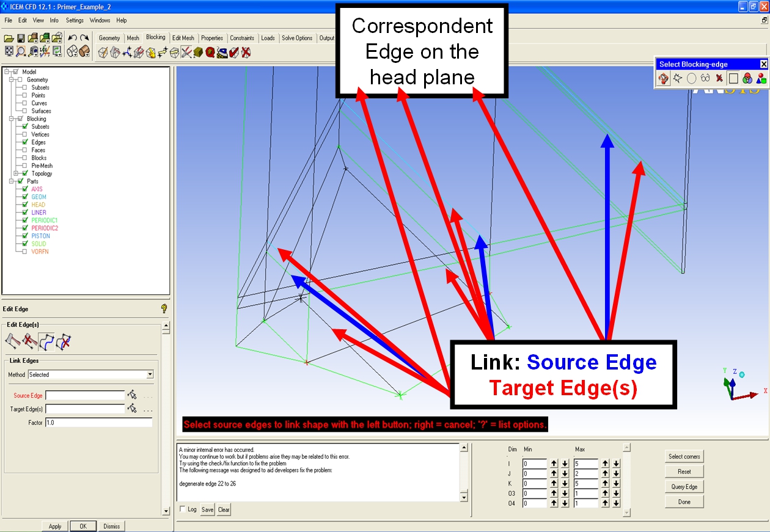Viewport: 770px width, 532px height.
Task: Click the Save floppy disk icon
Action: [x=22, y=38]
